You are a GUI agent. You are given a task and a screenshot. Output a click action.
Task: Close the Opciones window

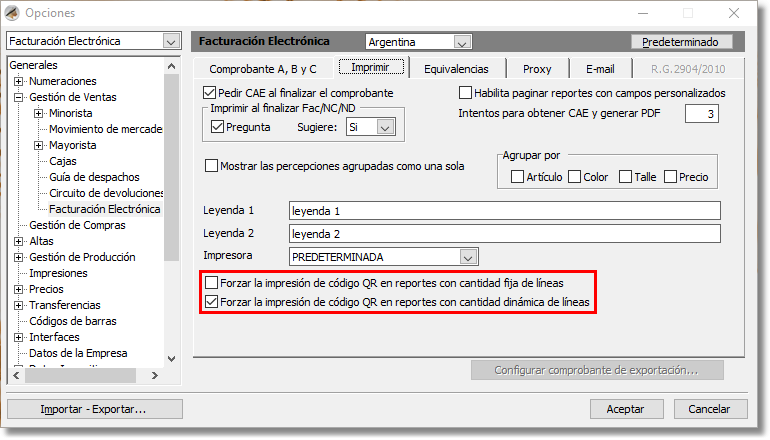(x=734, y=13)
